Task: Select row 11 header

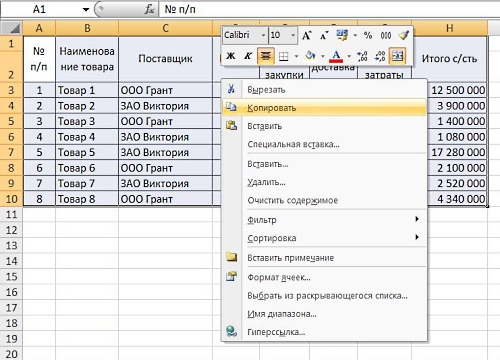Action: pos(11,214)
